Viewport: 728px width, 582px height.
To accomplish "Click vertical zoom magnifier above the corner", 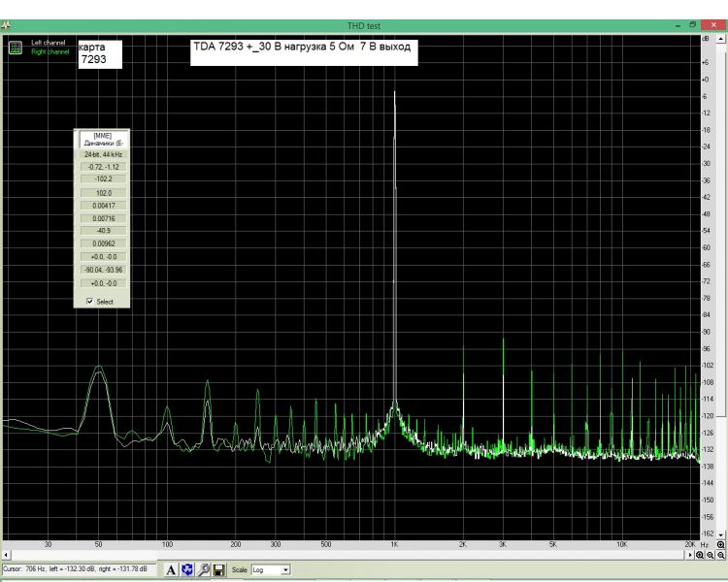I will [x=721, y=544].
